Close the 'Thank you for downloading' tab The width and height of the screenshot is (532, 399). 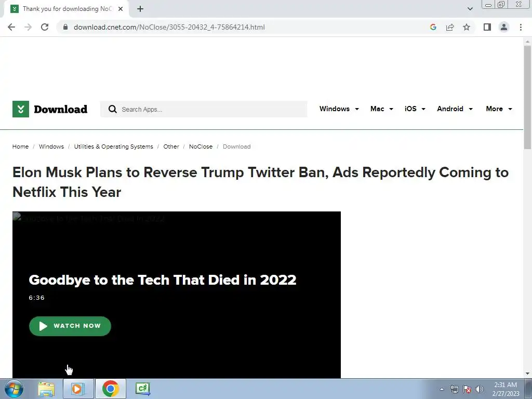pos(121,9)
